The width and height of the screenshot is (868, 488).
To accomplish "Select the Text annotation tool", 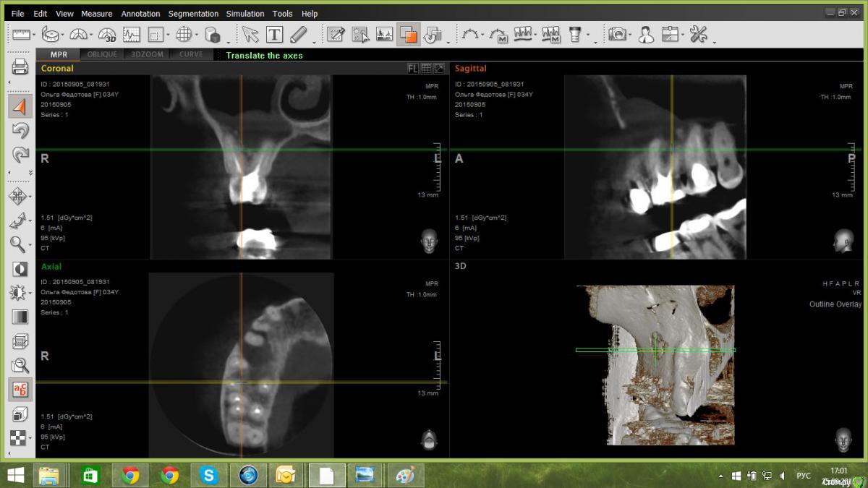I will coord(274,34).
